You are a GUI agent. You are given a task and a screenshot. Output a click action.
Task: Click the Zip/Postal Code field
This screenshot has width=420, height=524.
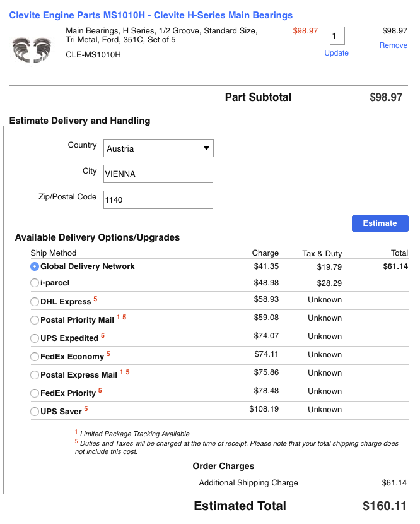coord(158,199)
